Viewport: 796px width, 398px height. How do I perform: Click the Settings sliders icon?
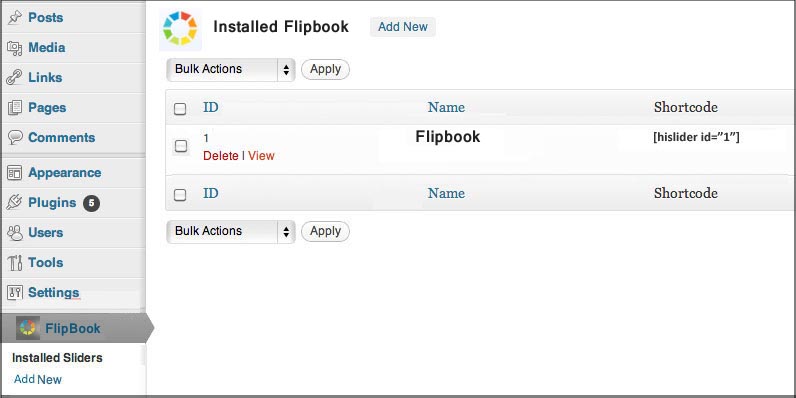[15, 292]
